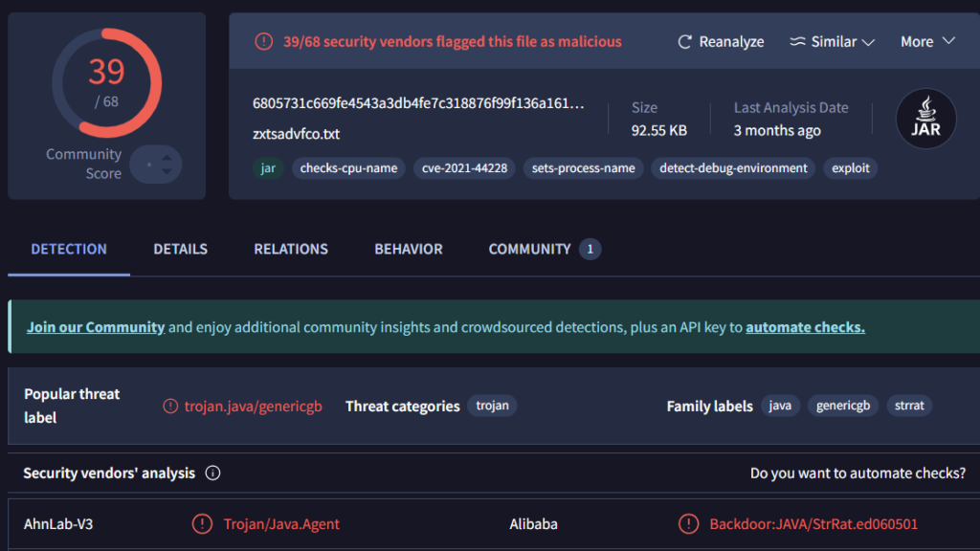Click the Trojan/Java.Agent detection result
The width and height of the screenshot is (980, 551).
point(281,523)
